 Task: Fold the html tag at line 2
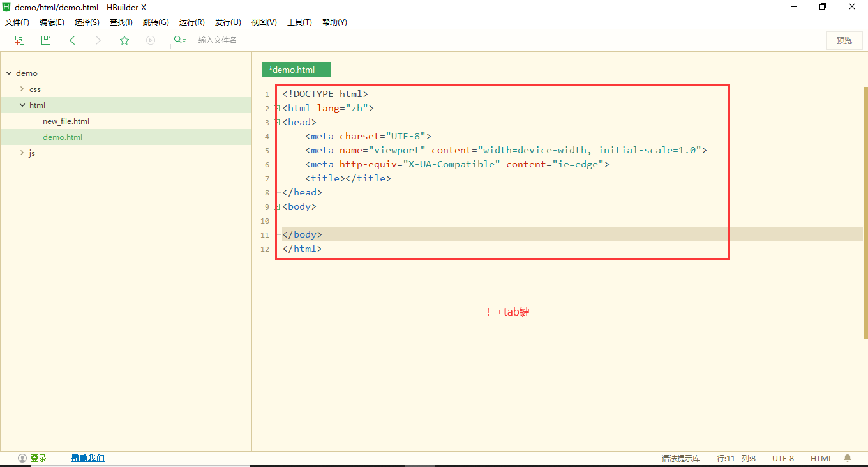click(277, 109)
